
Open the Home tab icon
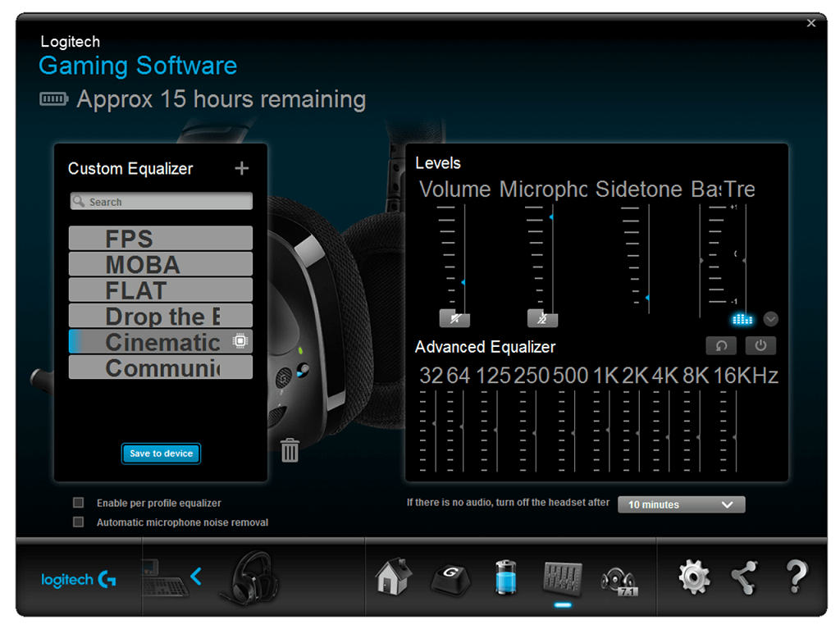pyautogui.click(x=393, y=576)
